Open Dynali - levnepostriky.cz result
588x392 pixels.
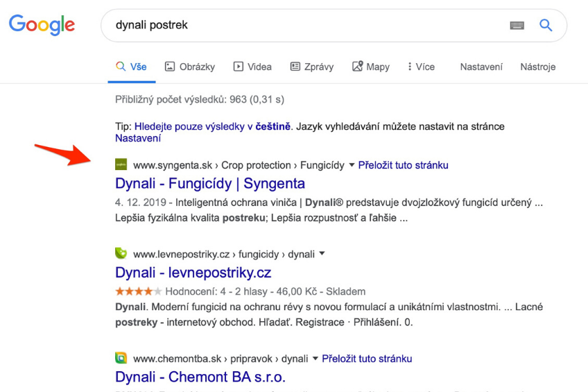click(x=193, y=273)
